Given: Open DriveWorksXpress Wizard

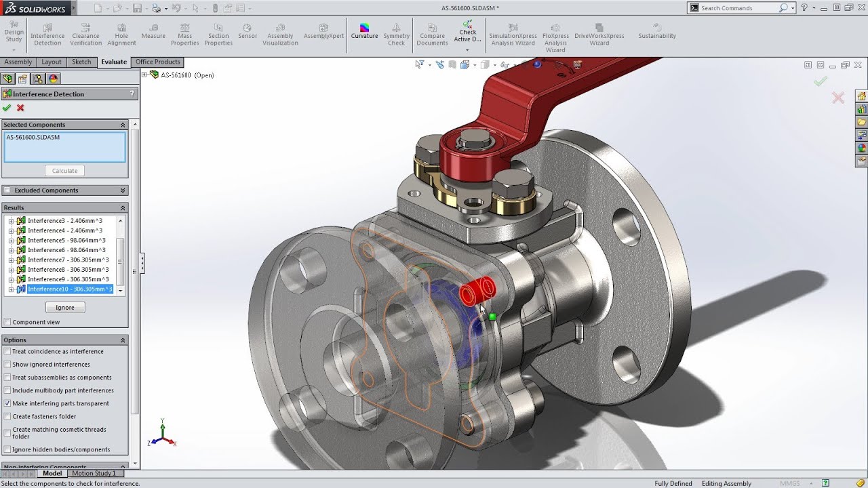Looking at the screenshot, I should tap(599, 35).
